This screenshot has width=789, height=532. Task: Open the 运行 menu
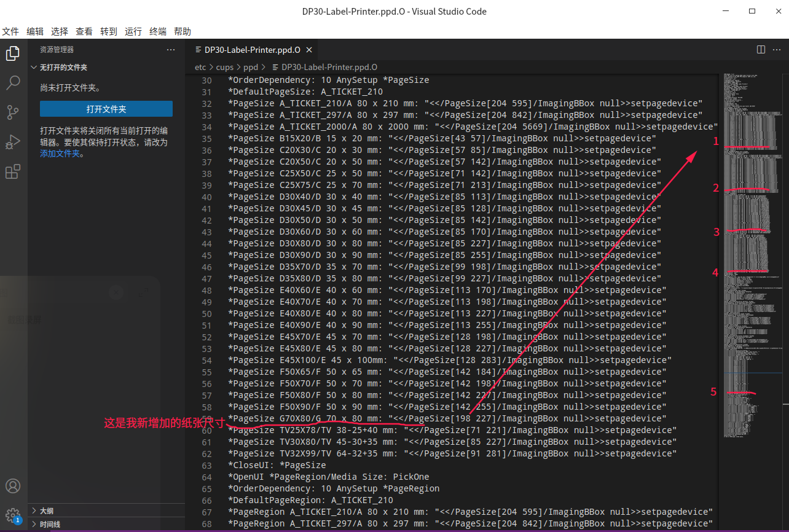133,31
